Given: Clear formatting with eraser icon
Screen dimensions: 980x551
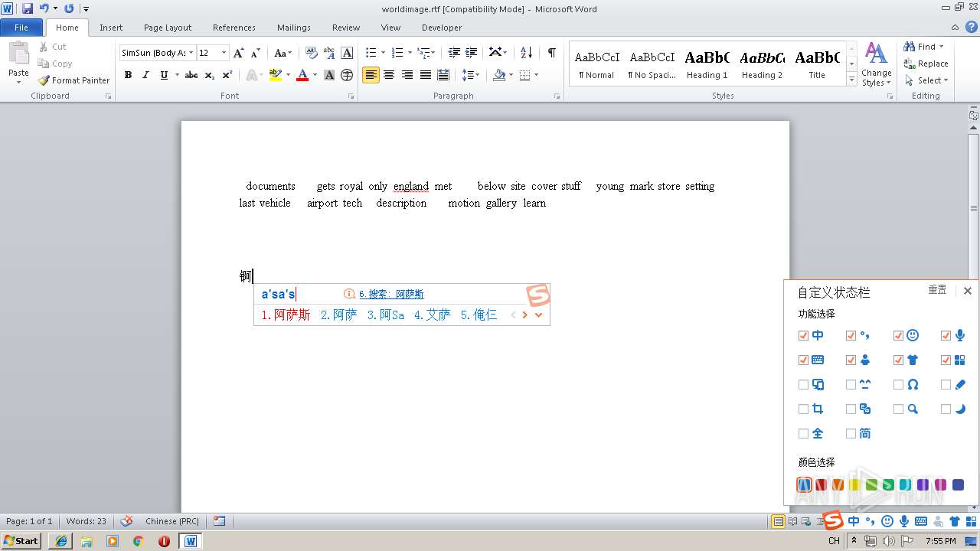Looking at the screenshot, I should point(312,53).
